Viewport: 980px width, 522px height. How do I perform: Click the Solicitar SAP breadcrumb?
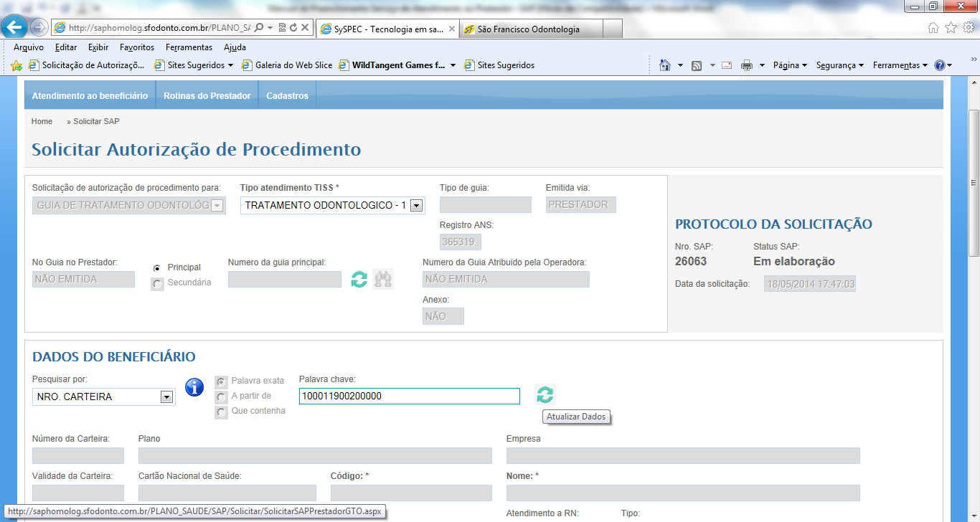click(96, 121)
